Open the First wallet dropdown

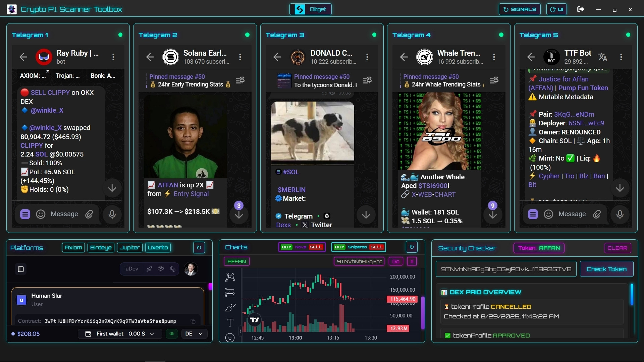(x=120, y=334)
